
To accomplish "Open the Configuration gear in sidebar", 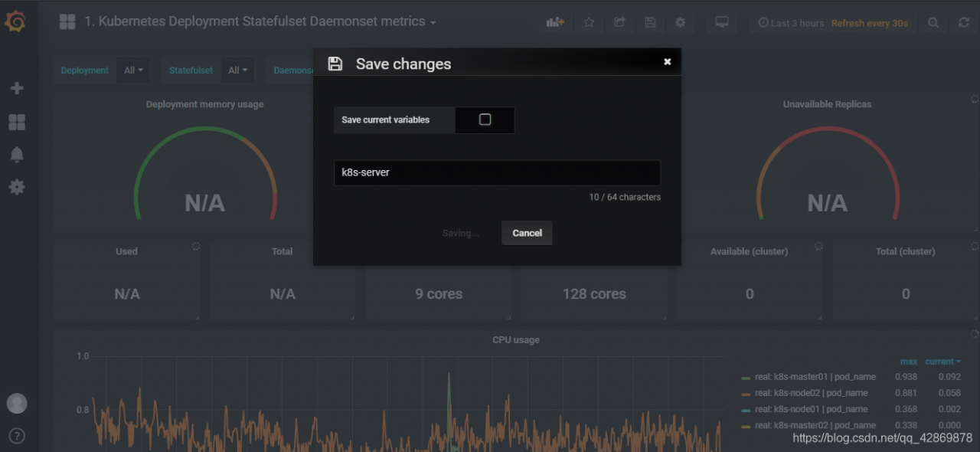I will click(x=17, y=187).
